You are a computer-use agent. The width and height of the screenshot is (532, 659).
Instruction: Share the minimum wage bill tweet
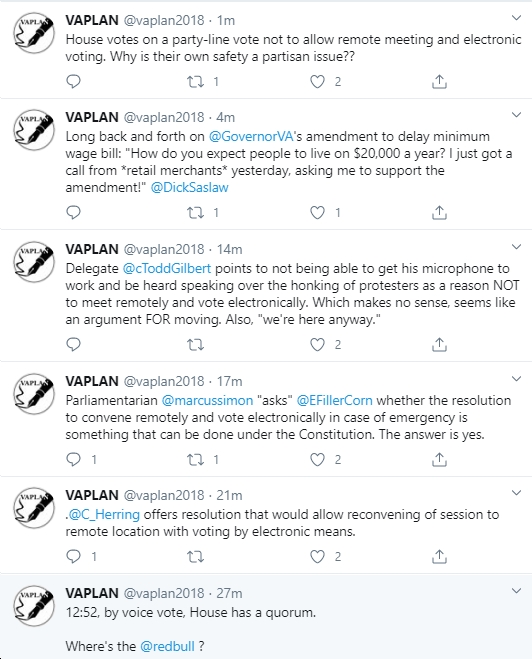[439, 213]
